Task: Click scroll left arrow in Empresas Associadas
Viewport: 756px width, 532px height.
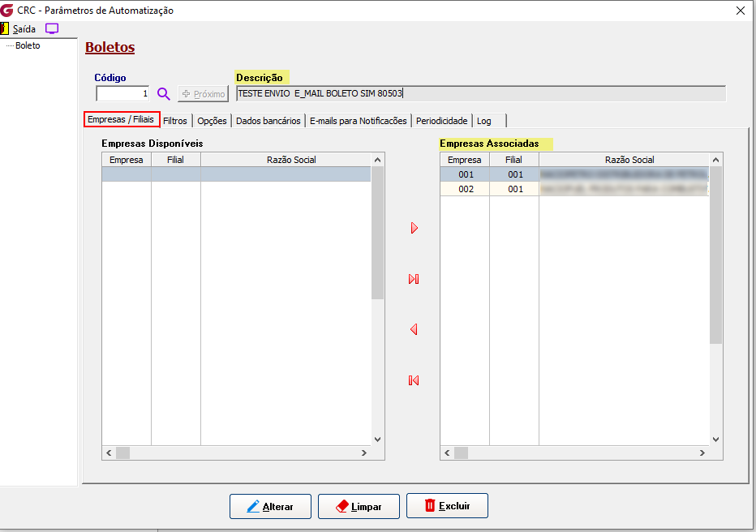Action: (x=447, y=453)
